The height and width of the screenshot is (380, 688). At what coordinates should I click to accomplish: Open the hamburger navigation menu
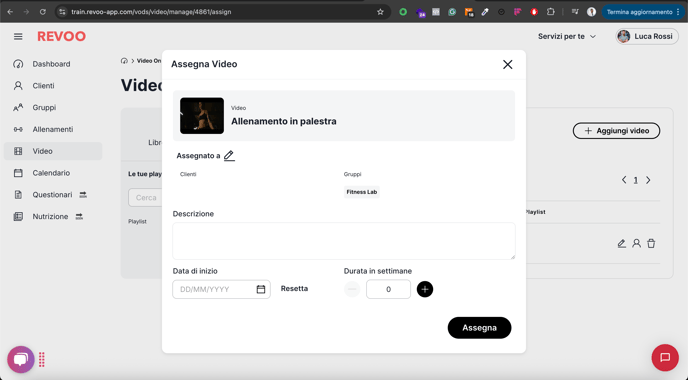[18, 36]
